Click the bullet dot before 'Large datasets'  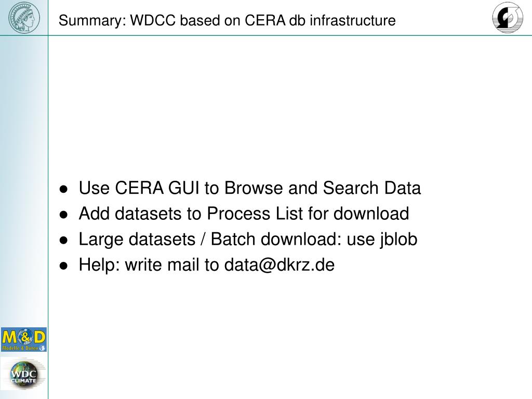(64, 241)
